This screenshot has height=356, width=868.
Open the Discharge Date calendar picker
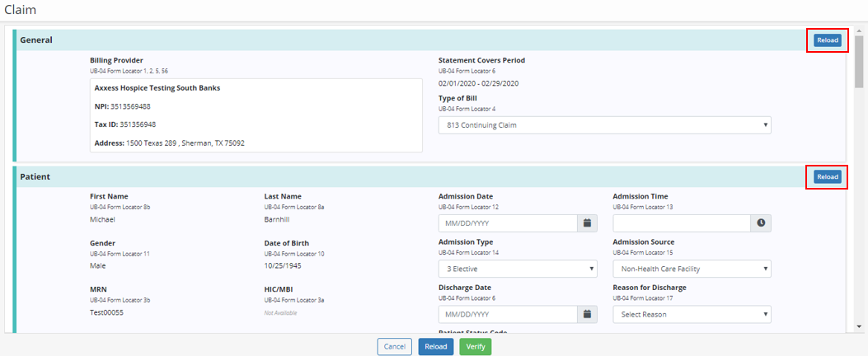587,314
